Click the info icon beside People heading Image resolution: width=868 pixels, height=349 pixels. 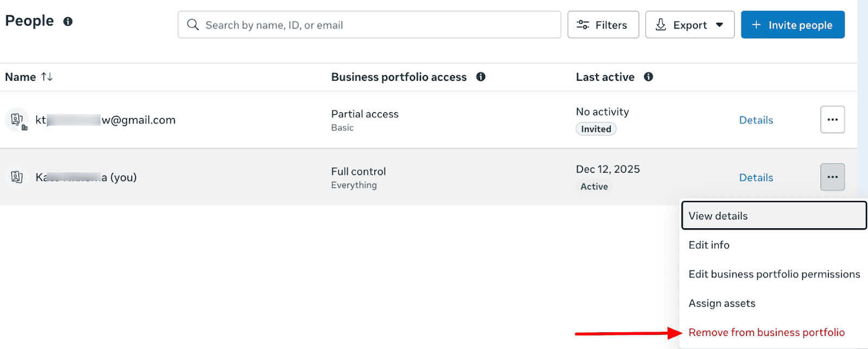(x=68, y=22)
